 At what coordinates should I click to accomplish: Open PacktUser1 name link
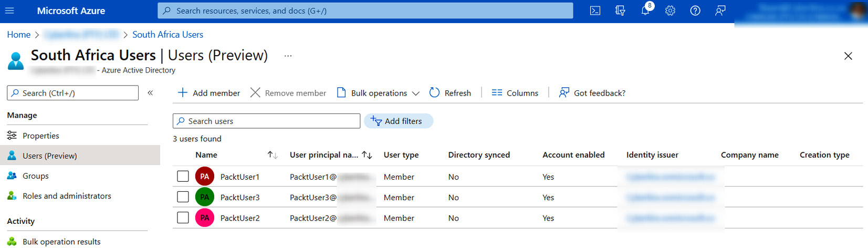point(240,177)
